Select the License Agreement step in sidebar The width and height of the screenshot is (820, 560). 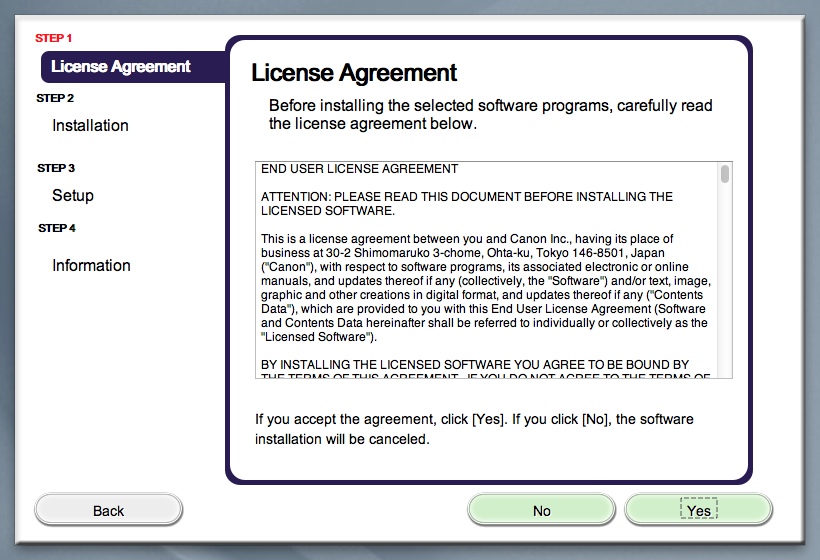[121, 67]
